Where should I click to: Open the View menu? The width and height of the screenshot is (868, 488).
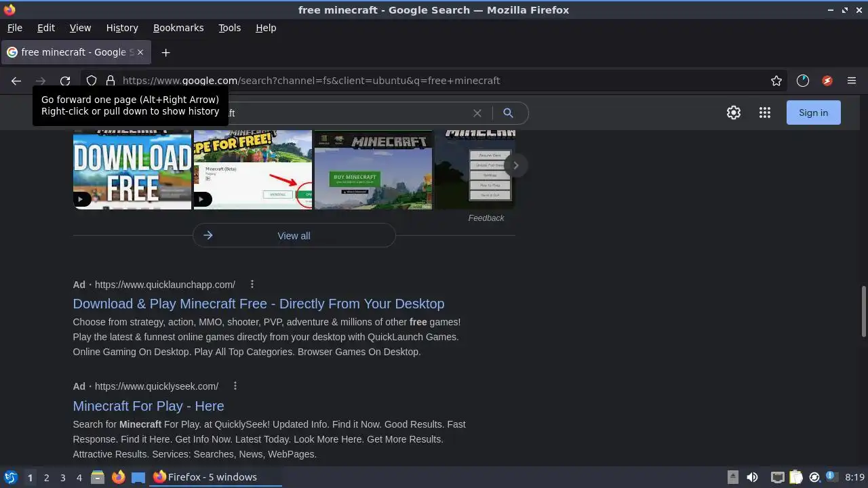coord(80,28)
